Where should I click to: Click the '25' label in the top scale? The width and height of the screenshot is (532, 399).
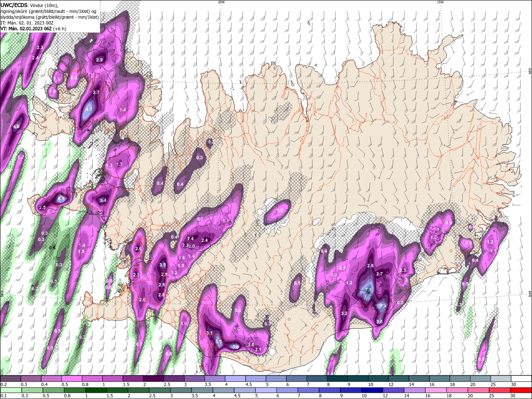pyautogui.click(x=493, y=384)
